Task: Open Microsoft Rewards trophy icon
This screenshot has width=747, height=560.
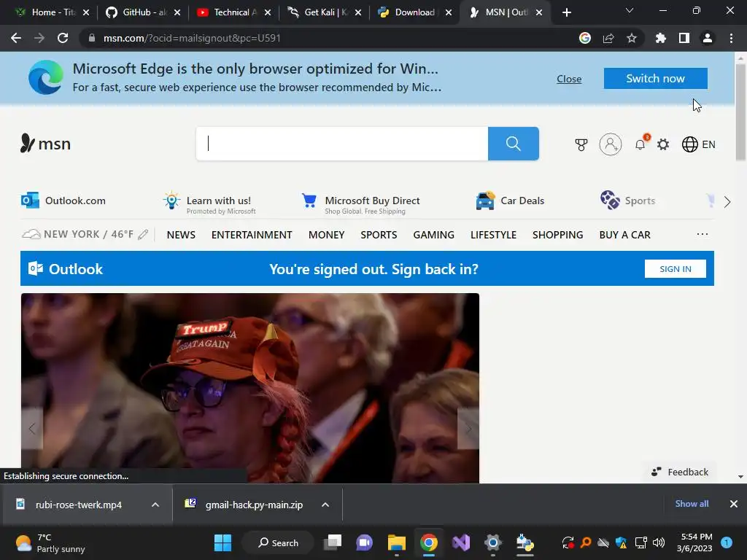Action: point(581,144)
